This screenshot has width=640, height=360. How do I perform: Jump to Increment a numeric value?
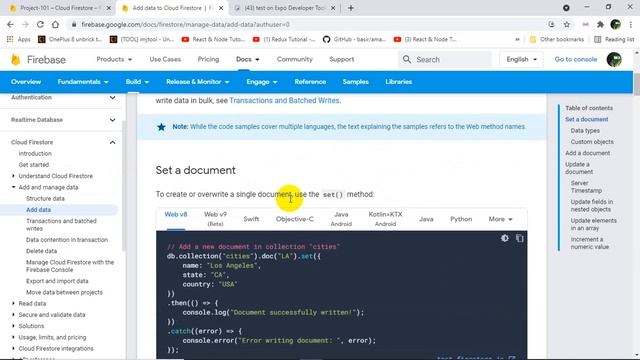(x=590, y=243)
